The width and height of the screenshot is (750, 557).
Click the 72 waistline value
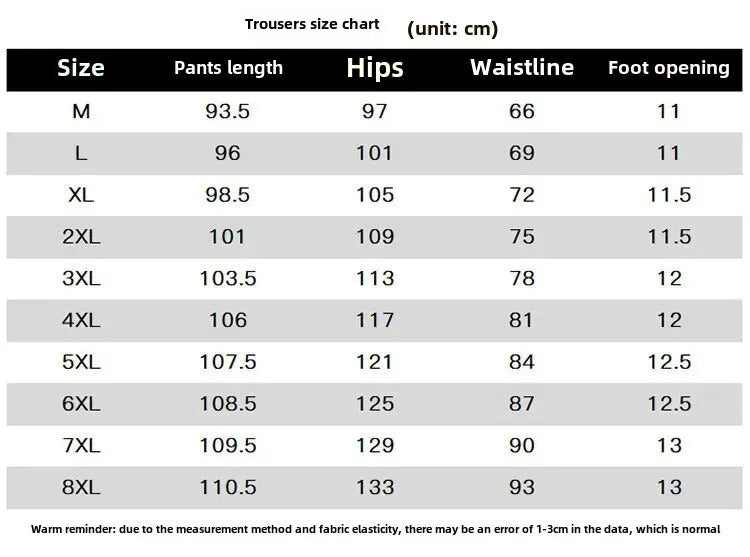[x=522, y=195]
